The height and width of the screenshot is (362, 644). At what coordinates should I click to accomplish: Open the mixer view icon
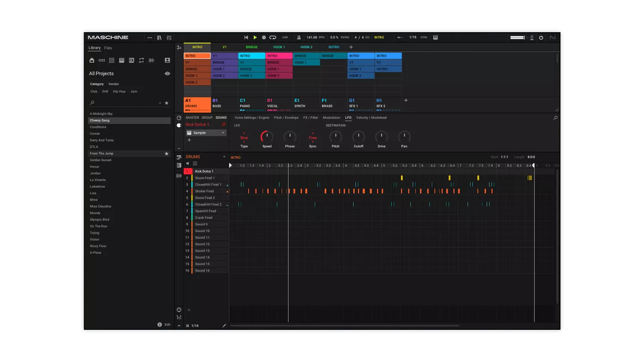(169, 38)
